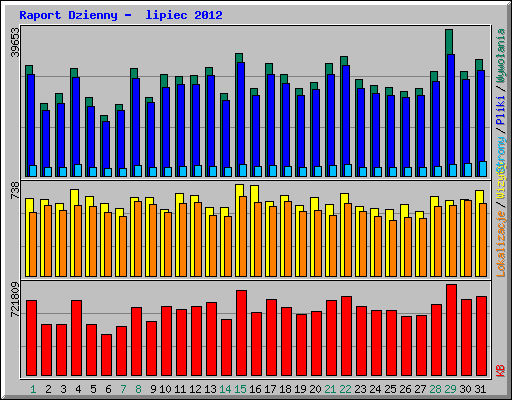Viewport: 512px width, 400px height.
Task: Click the 'KB' legend label
Action: click(x=500, y=371)
